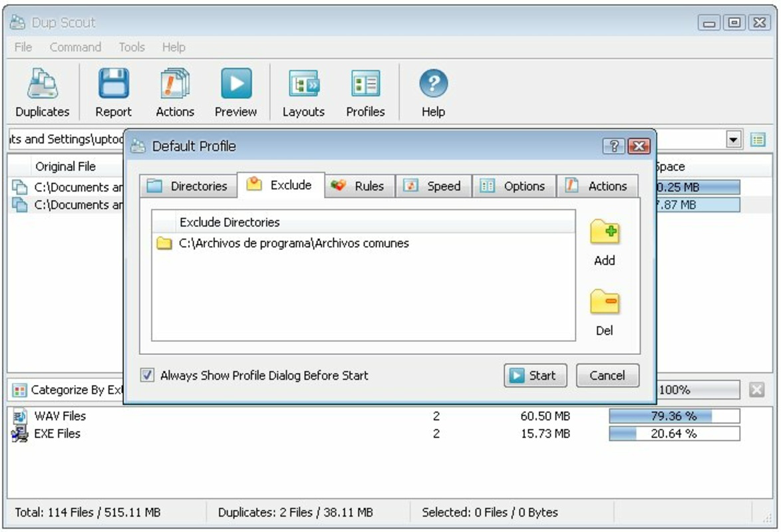This screenshot has width=781, height=532.
Task: Click the Original File column header
Action: pyautogui.click(x=65, y=166)
